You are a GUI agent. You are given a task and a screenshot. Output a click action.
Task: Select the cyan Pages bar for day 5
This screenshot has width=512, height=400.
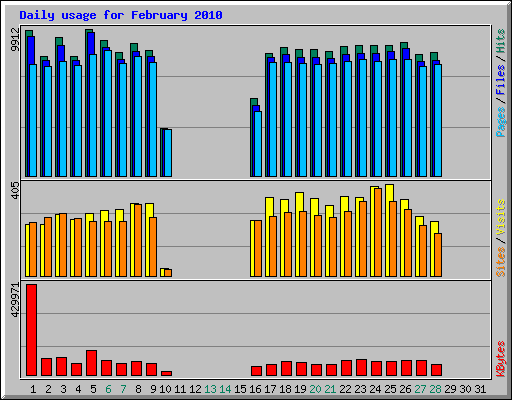pos(93,115)
